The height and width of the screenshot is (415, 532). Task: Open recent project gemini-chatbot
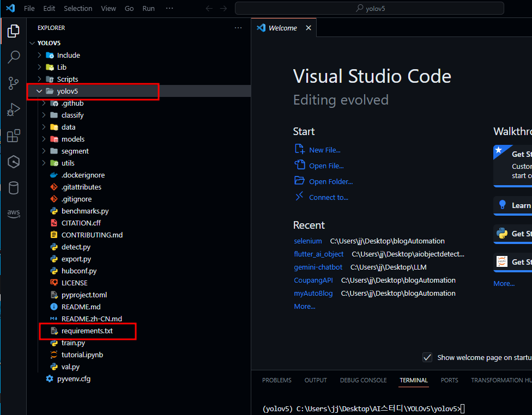pyautogui.click(x=318, y=267)
